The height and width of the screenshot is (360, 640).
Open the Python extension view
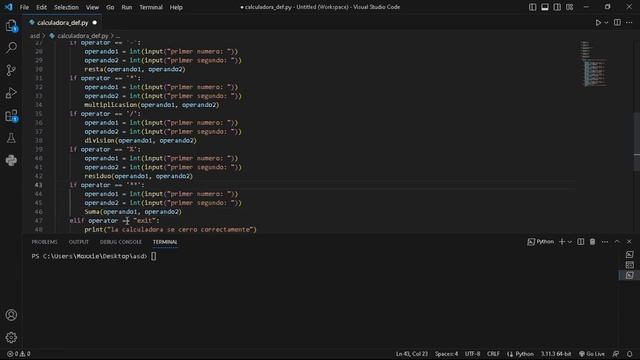pos(11,160)
